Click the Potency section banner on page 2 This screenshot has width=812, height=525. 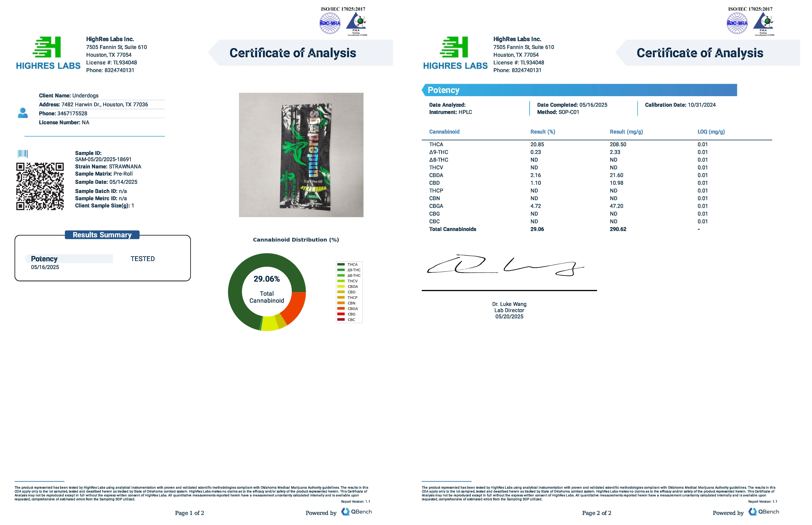coord(579,90)
